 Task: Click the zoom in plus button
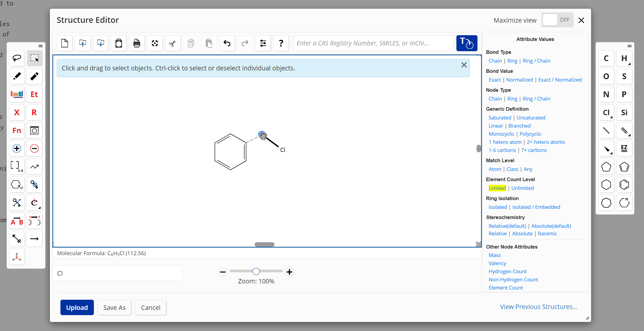tap(290, 272)
